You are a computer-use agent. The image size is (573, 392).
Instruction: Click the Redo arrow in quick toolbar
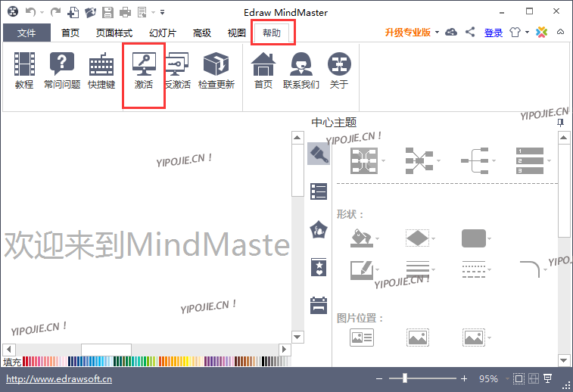(55, 12)
